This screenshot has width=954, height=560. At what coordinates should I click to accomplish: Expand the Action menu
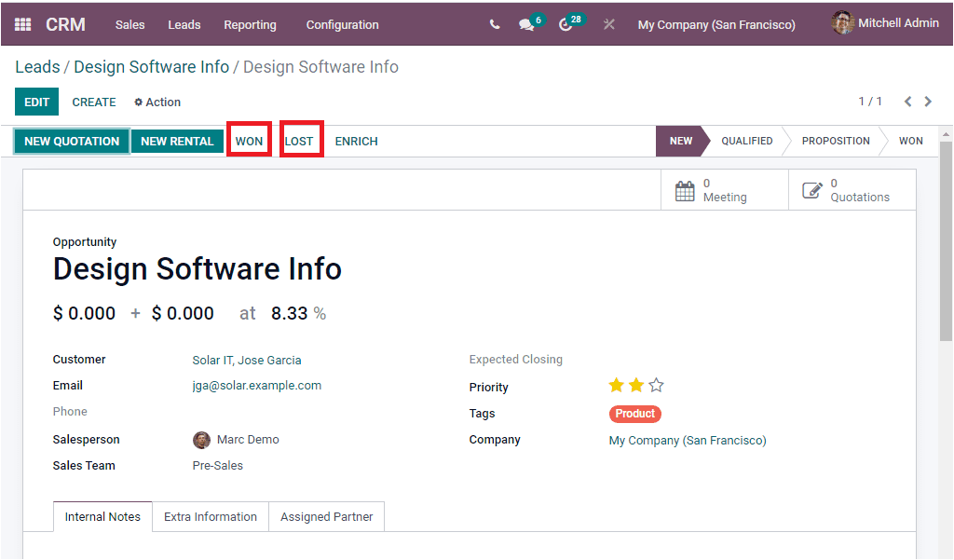[157, 102]
